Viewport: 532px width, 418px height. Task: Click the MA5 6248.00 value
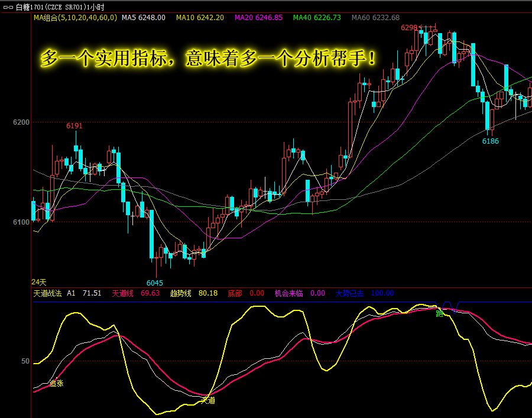click(144, 18)
